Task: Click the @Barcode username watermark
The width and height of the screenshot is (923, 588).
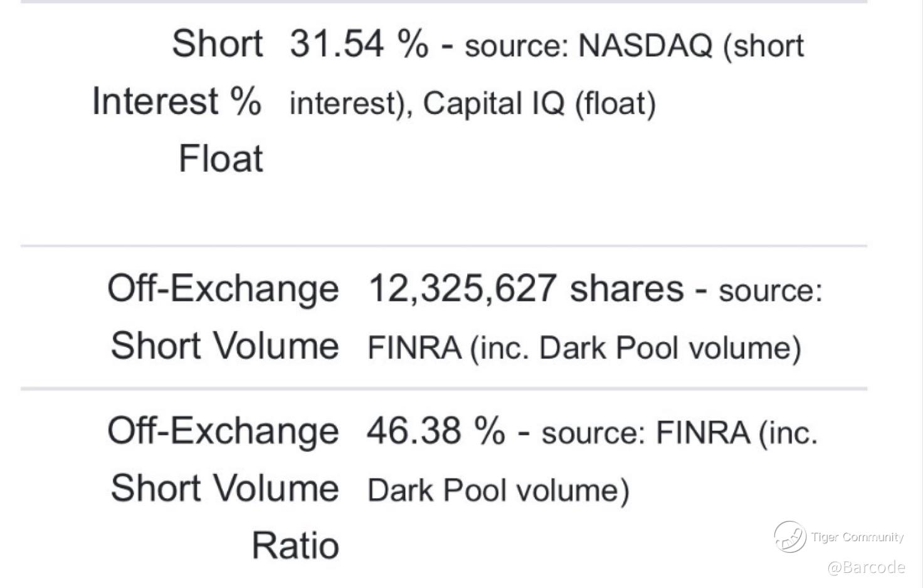Action: click(866, 567)
